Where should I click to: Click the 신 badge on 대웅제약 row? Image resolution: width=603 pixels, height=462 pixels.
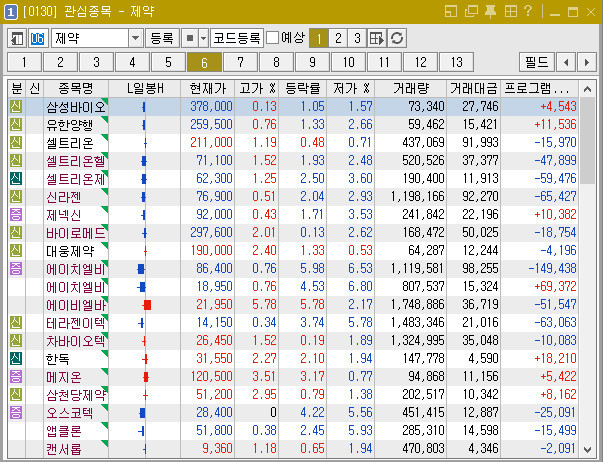[x=16, y=250]
